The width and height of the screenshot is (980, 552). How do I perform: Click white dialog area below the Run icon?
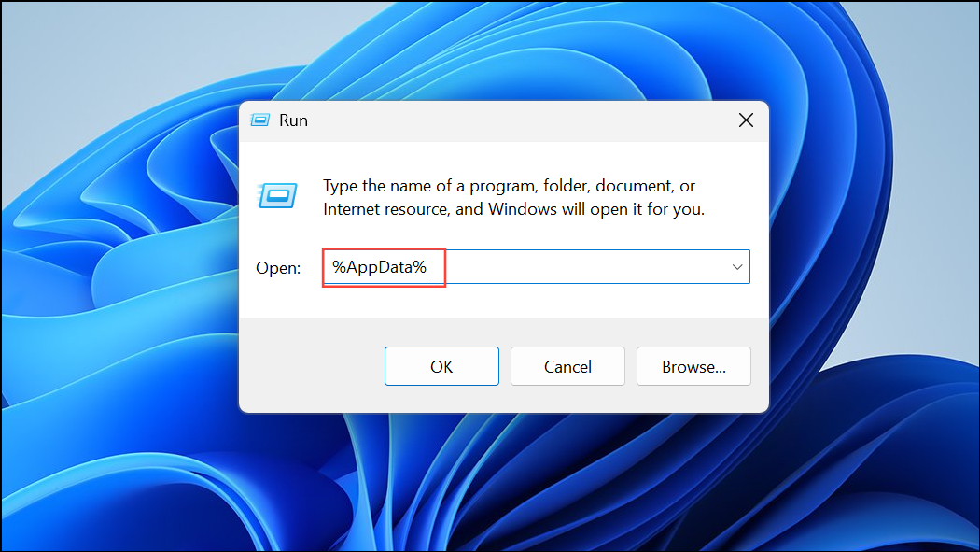(277, 234)
